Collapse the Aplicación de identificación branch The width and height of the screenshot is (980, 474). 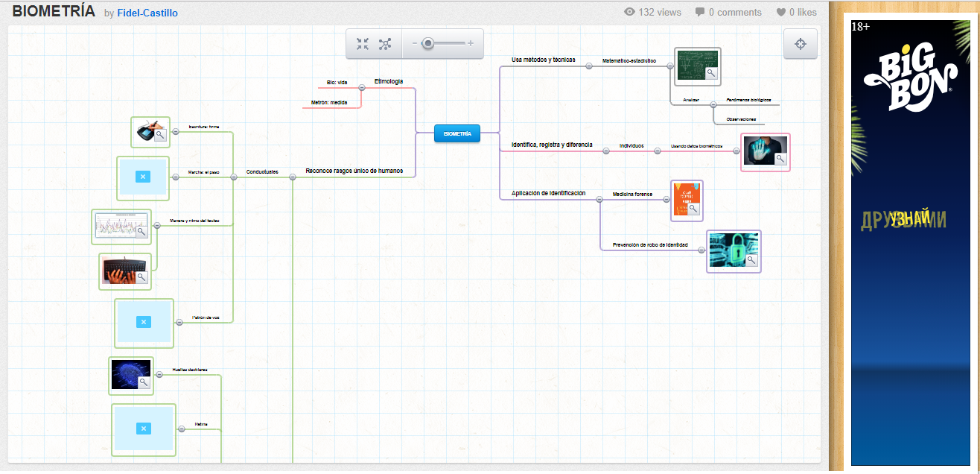click(599, 199)
